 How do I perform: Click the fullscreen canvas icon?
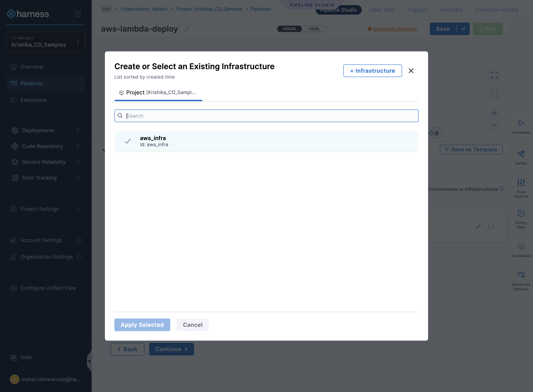coord(494,75)
